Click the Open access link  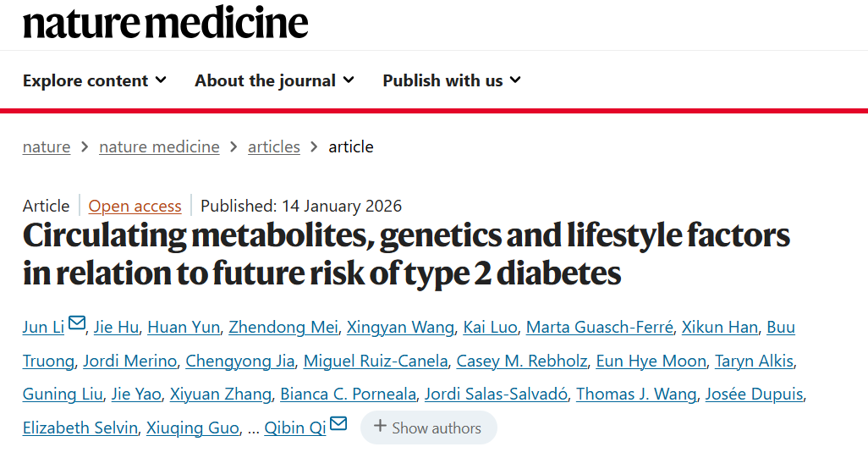click(x=135, y=206)
